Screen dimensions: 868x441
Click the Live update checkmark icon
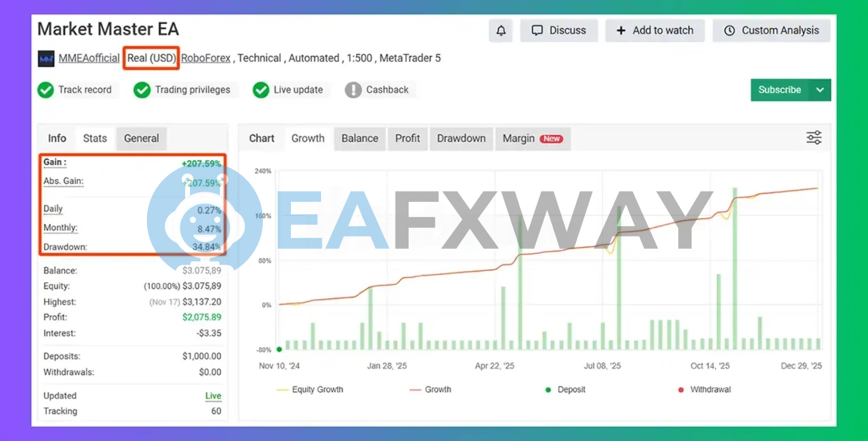(x=261, y=90)
